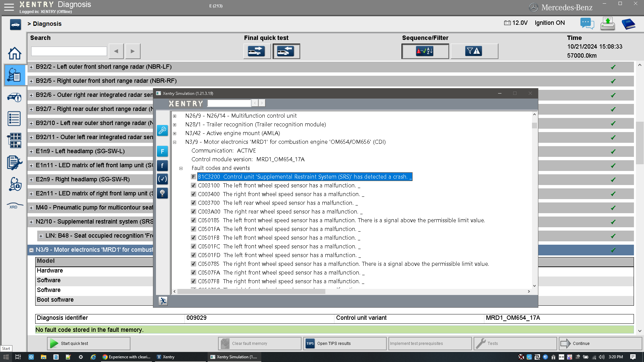Click the home icon in left sidebar
The width and height of the screenshot is (644, 362).
click(x=14, y=53)
